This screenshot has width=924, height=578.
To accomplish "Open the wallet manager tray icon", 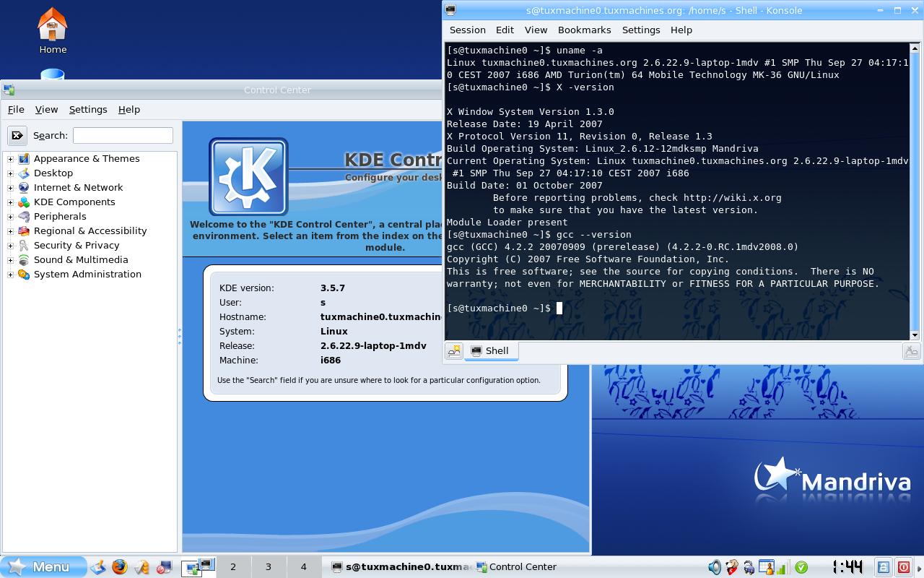I will point(749,567).
